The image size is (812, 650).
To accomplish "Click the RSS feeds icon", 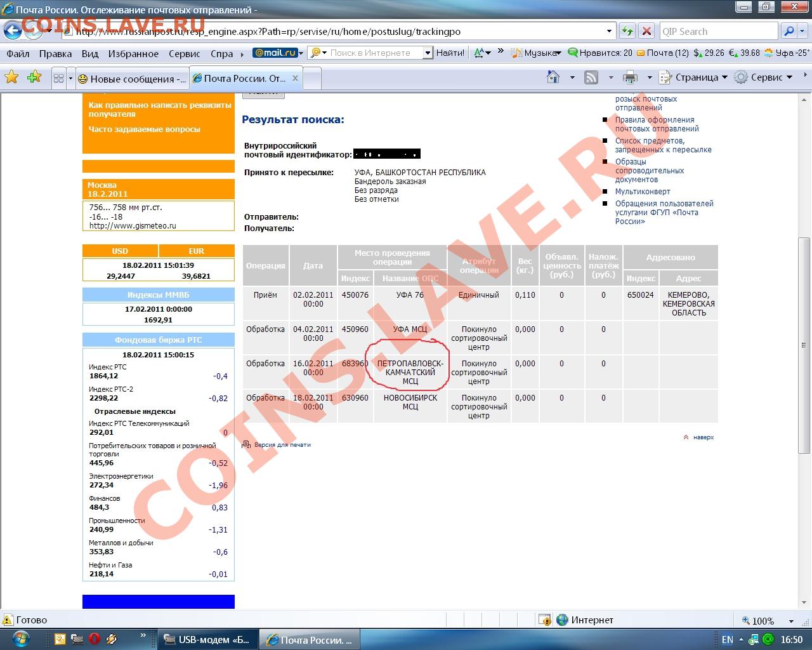I will point(591,77).
